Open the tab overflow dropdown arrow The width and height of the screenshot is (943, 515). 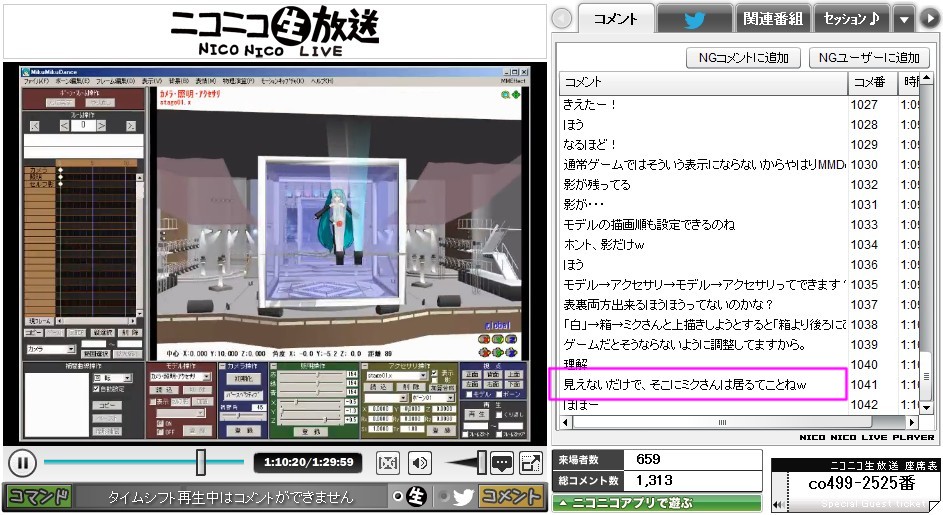904,20
